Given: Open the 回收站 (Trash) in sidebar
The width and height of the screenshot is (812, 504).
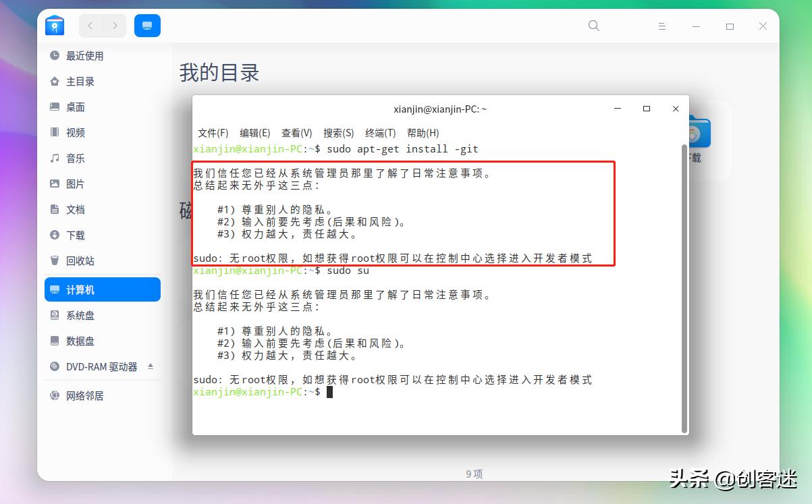Looking at the screenshot, I should click(x=74, y=260).
